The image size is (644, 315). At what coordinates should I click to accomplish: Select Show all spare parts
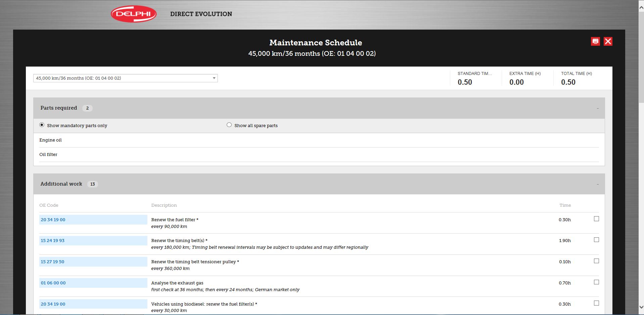[229, 125]
